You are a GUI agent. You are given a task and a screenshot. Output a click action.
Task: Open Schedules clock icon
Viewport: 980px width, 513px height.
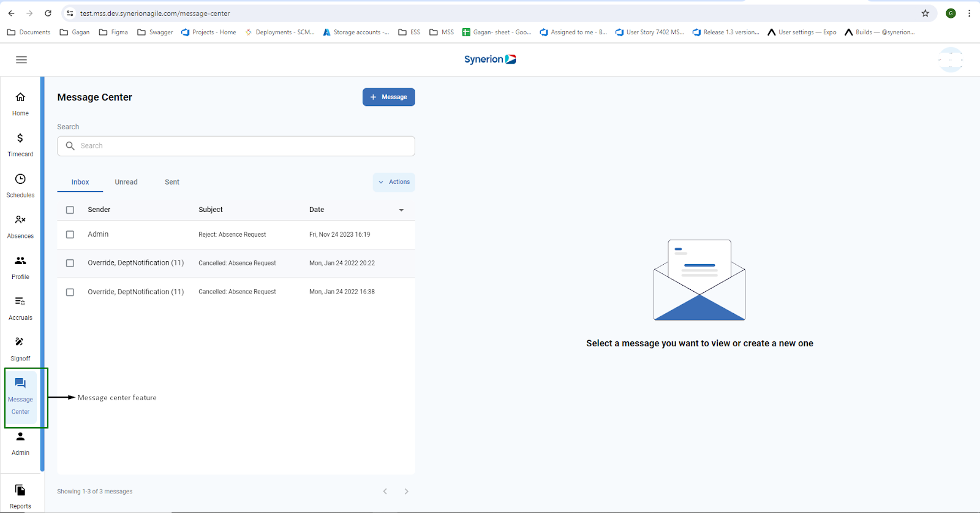(20, 179)
